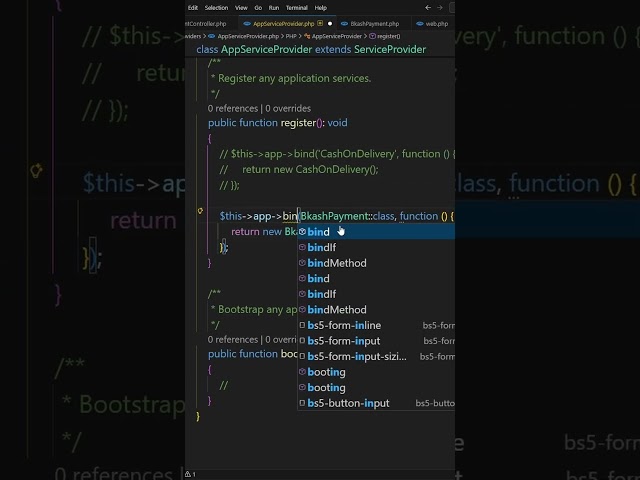Click the PHP icon in the breadcrumb path
Image resolution: width=640 pixels, height=480 pixels.
pyautogui.click(x=212, y=36)
